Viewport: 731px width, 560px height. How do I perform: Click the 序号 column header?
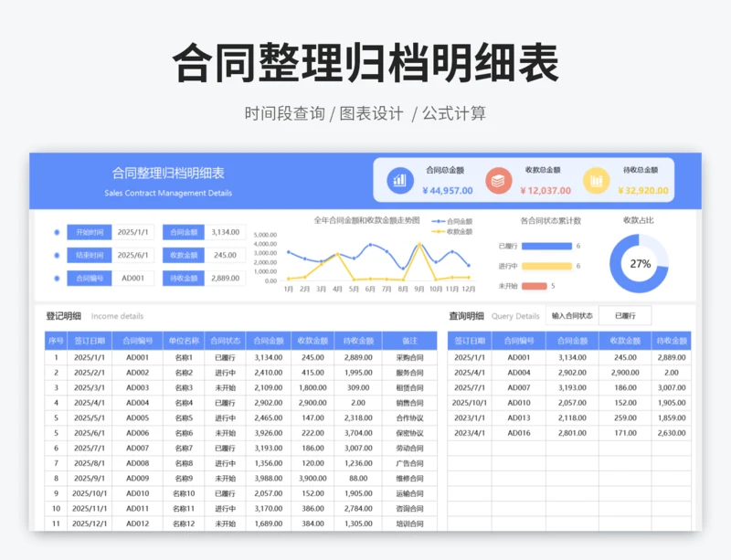click(x=56, y=341)
